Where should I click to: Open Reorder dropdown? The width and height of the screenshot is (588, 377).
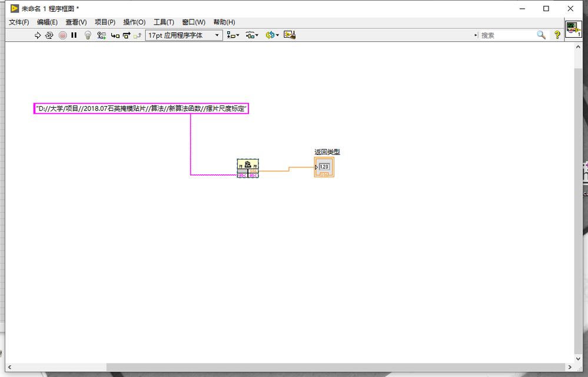[x=273, y=35]
